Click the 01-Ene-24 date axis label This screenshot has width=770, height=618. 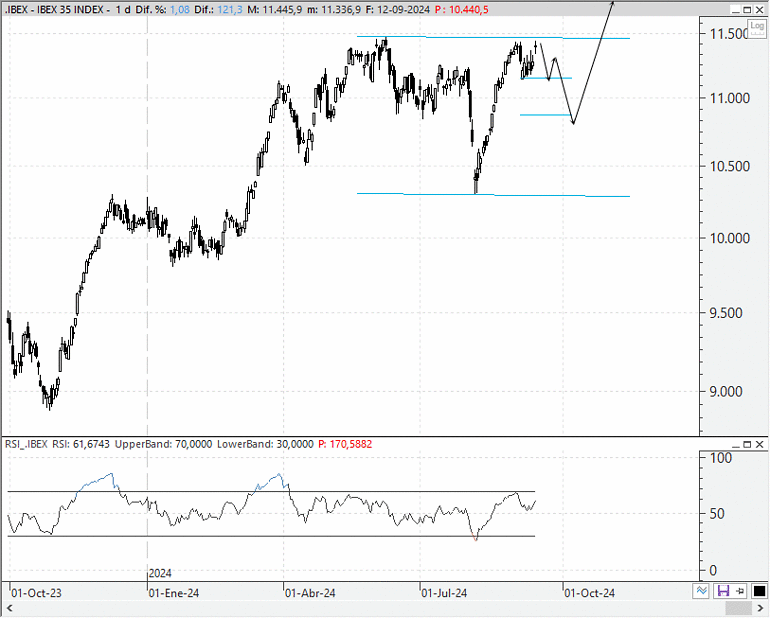point(174,593)
